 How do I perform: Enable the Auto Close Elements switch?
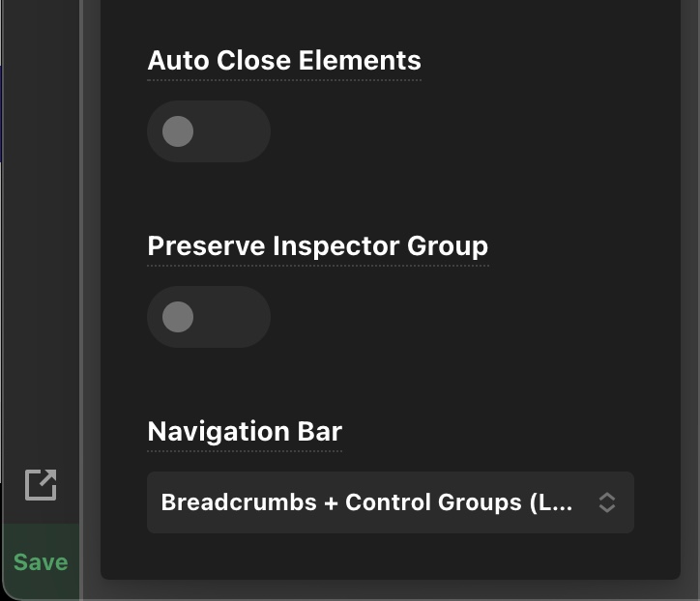click(209, 131)
